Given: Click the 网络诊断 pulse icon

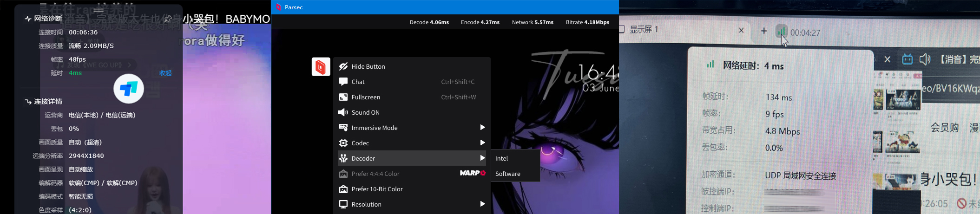Looking at the screenshot, I should point(28,19).
